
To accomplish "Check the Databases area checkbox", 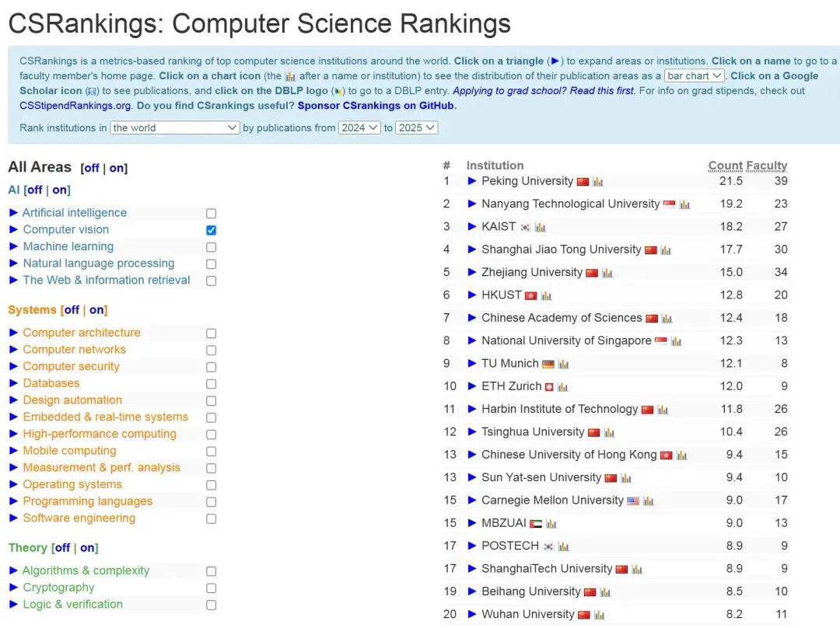I will pos(211,384).
